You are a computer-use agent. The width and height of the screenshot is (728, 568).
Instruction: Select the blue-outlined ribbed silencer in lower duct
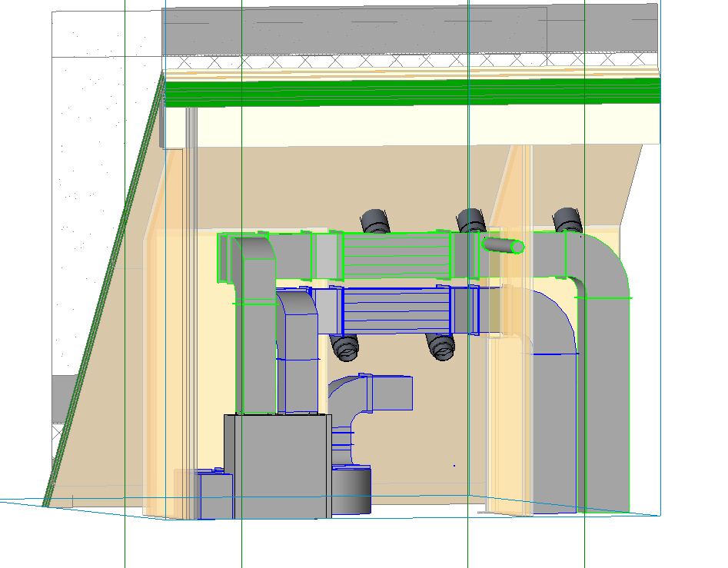(x=395, y=310)
